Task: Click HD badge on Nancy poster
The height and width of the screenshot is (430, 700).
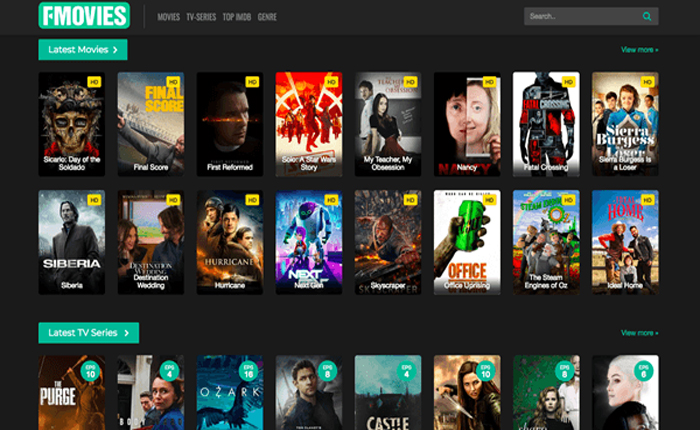Action: (489, 82)
